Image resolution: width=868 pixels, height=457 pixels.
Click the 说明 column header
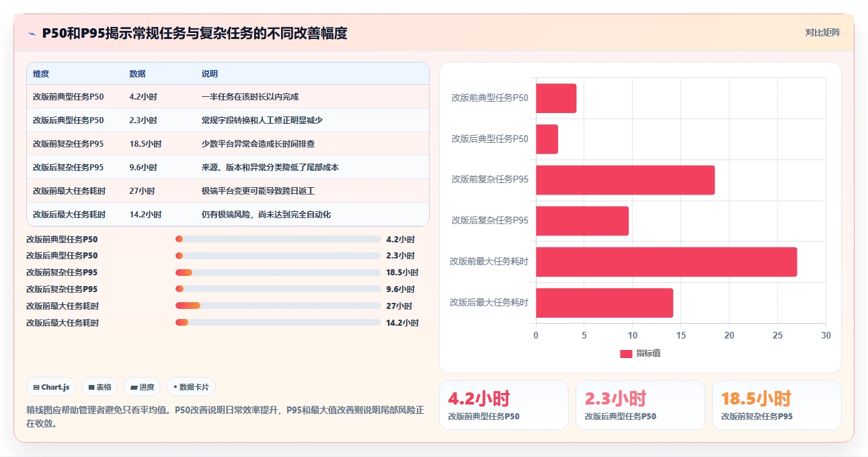210,74
